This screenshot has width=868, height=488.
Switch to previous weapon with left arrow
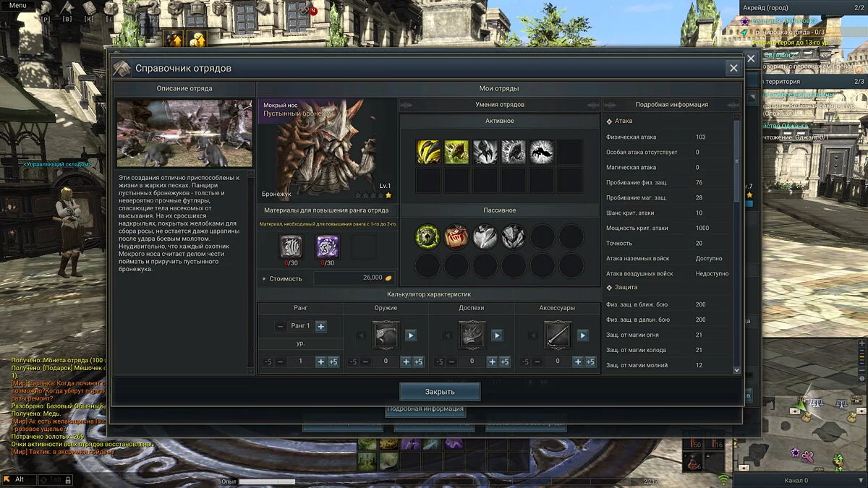click(x=361, y=335)
